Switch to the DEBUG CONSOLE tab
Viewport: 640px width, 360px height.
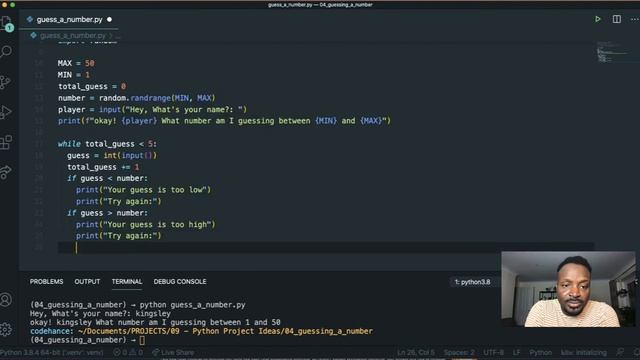click(x=180, y=282)
